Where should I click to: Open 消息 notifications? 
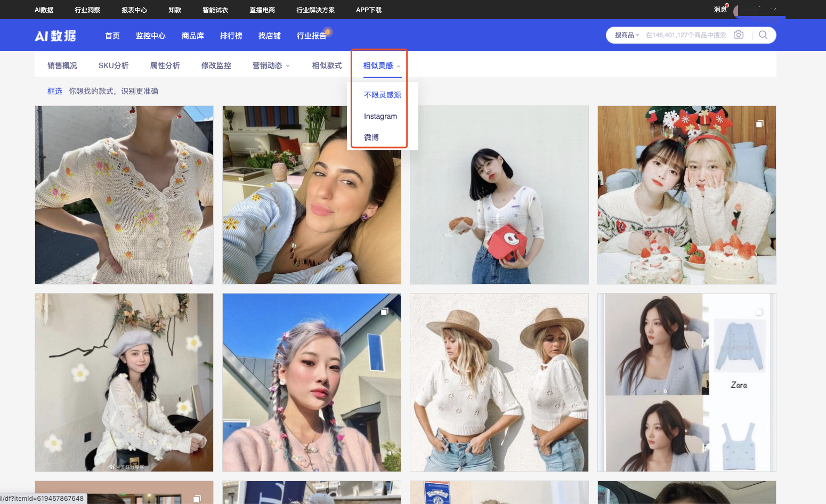pos(720,10)
